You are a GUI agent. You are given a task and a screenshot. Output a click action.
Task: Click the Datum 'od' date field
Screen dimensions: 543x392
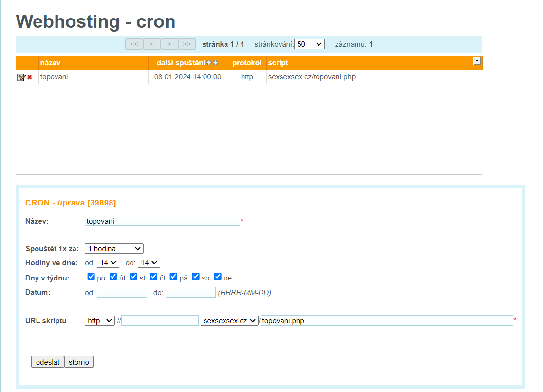coord(122,292)
